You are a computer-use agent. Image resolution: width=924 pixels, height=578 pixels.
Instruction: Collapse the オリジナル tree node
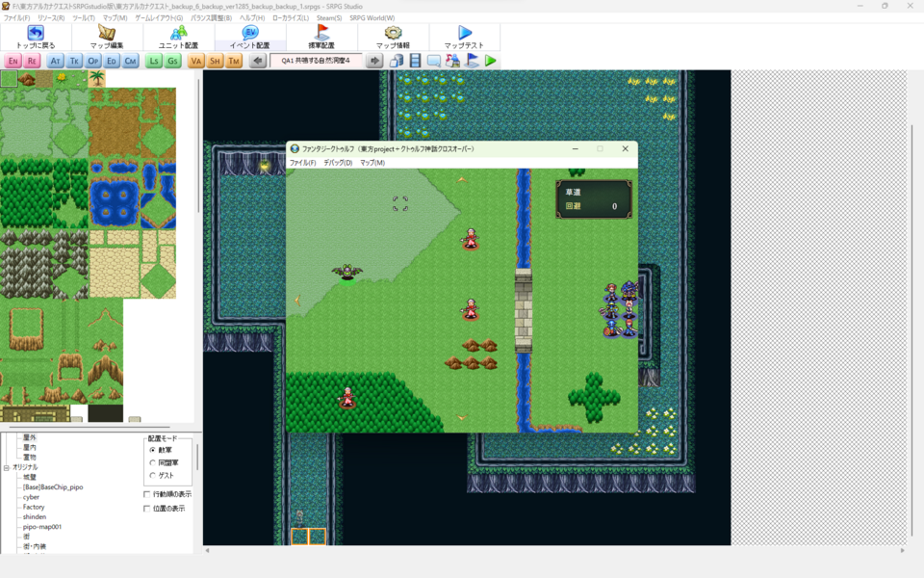[x=7, y=468]
